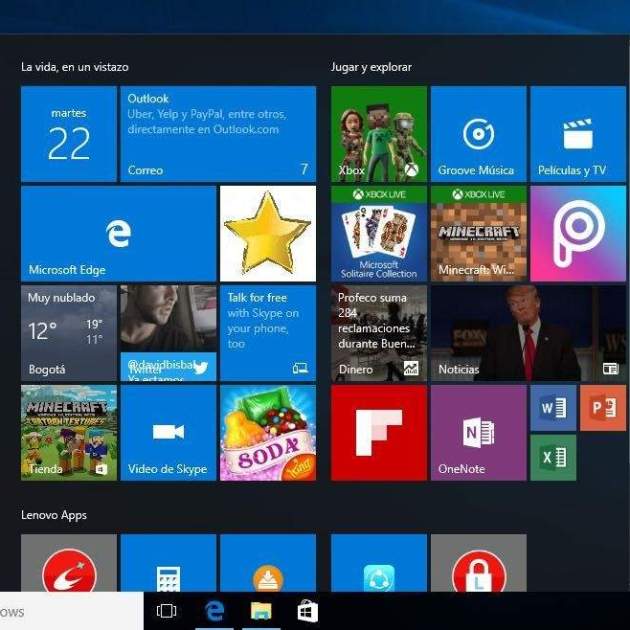Screen dimensions: 630x630
Task: Open the orange download app tile
Action: point(268,563)
